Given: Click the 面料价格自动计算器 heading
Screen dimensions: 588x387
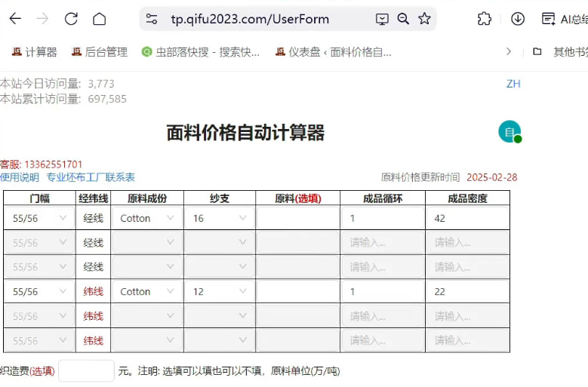Looking at the screenshot, I should click(x=245, y=133).
